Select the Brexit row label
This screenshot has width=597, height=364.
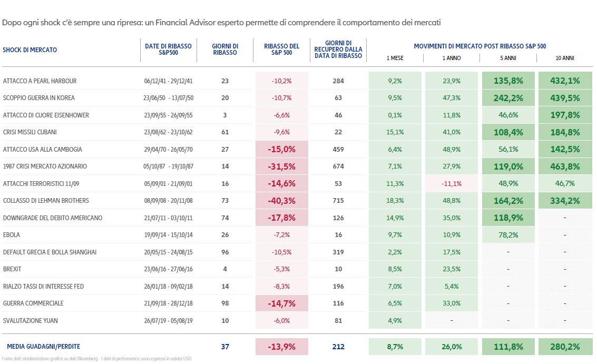(12, 269)
